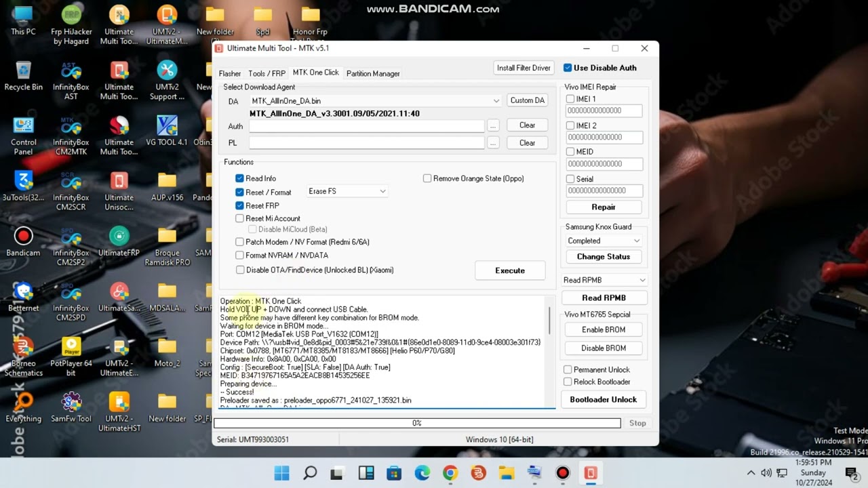
Task: Expand the DA file dropdown
Action: click(x=496, y=101)
